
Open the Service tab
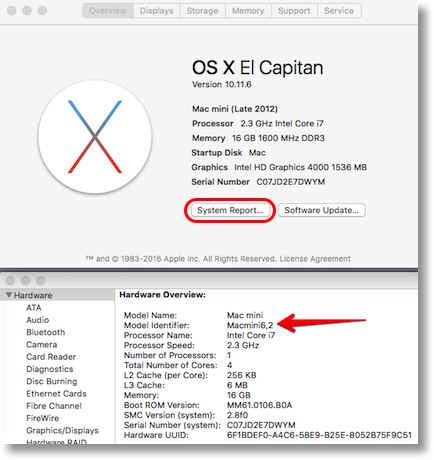coord(339,11)
